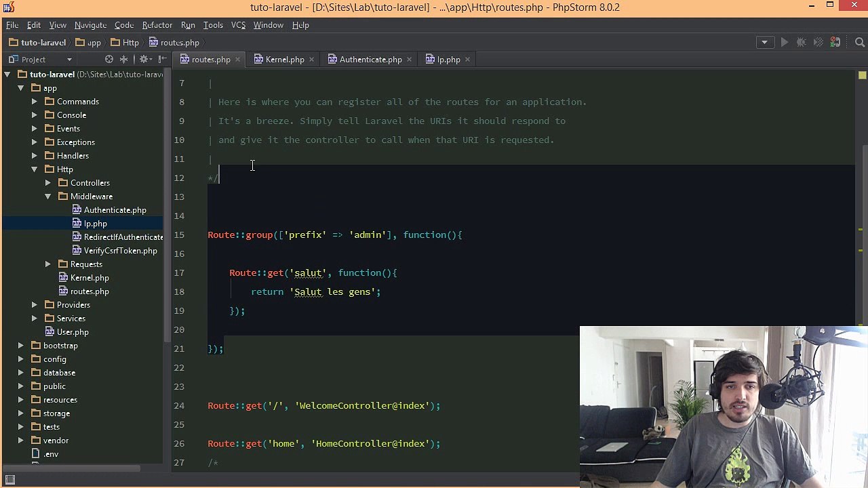Click Scroll from Source crosshair icon

108,60
